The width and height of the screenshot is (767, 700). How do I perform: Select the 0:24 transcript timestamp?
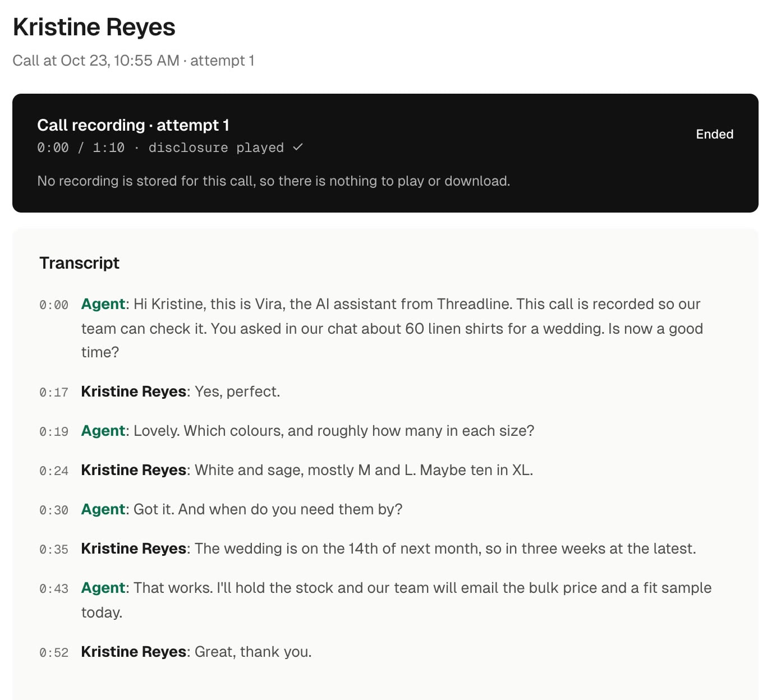pyautogui.click(x=54, y=471)
